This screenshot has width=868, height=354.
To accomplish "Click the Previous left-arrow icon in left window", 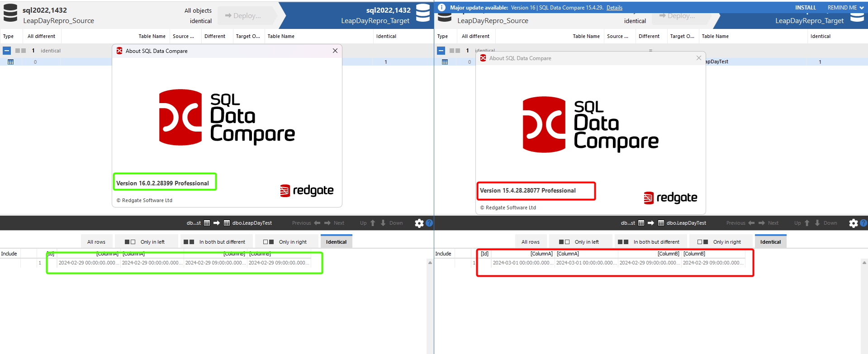I will pos(317,223).
